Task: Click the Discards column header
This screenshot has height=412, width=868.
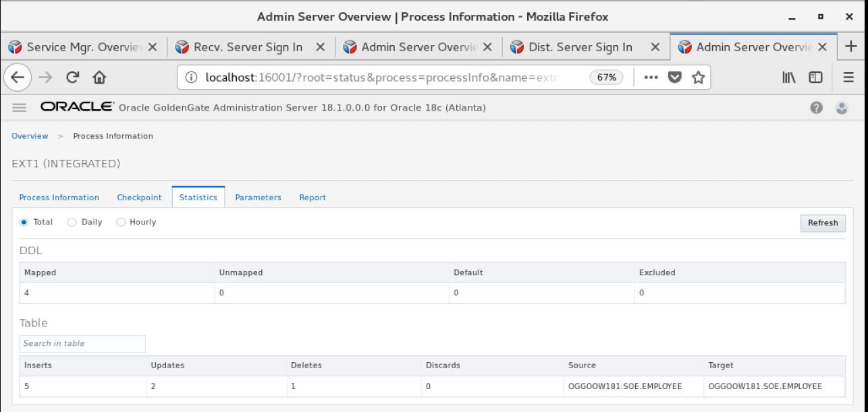Action: (x=493, y=365)
